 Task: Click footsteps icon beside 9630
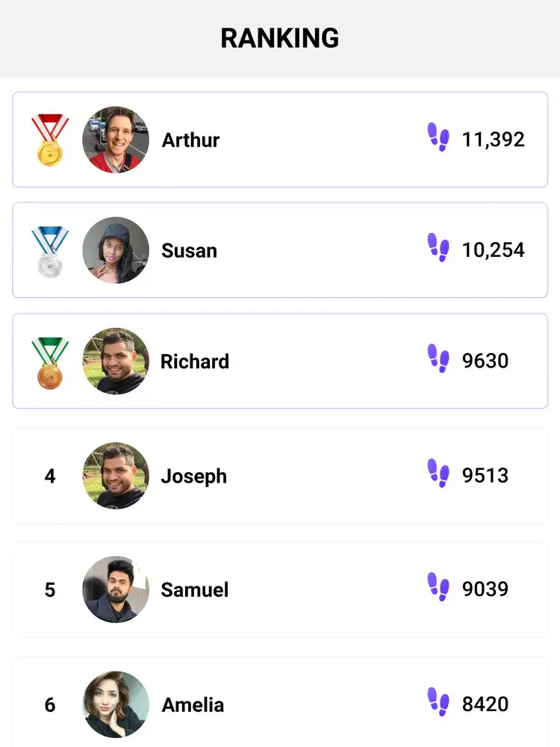point(438,359)
